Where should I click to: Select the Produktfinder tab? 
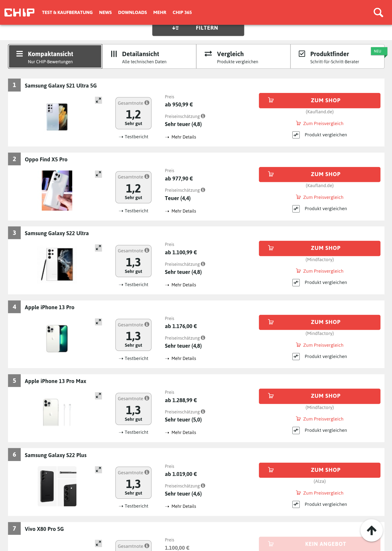[337, 56]
